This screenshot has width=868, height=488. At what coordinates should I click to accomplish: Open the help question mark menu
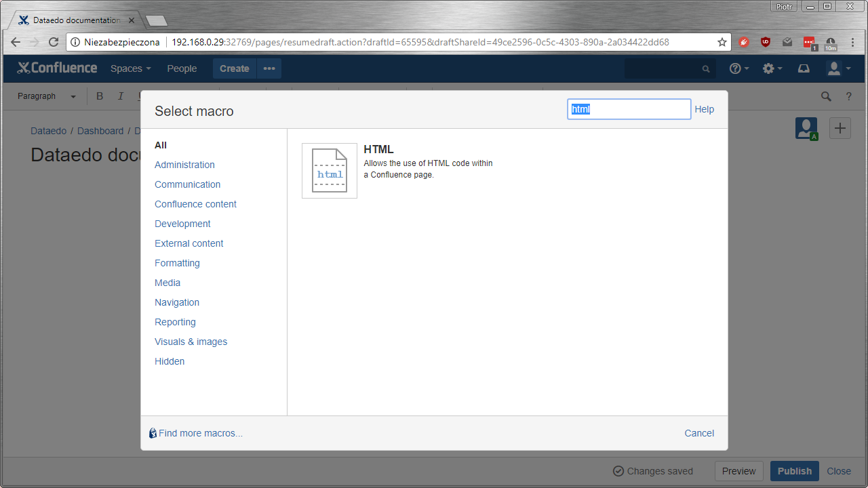(x=738, y=68)
